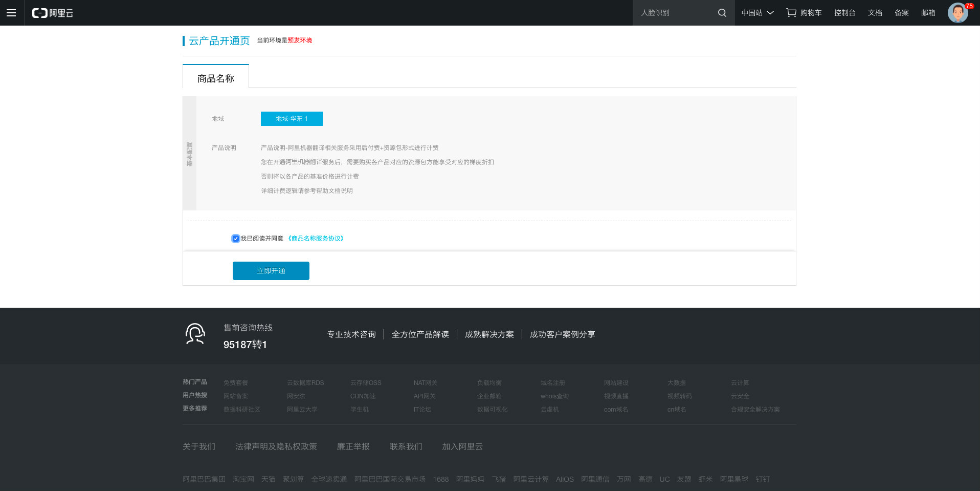980x491 pixels.
Task: Open the 负载均衡 footer link
Action: 489,383
